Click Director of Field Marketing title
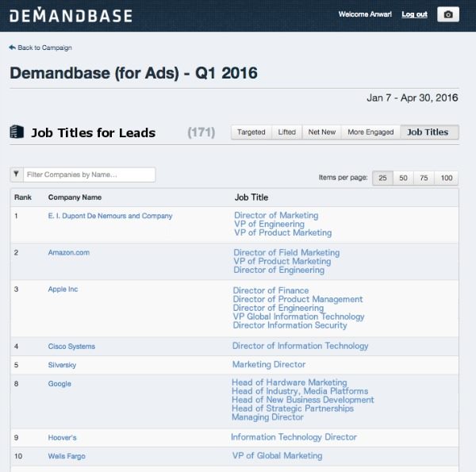The image size is (476, 472). [x=286, y=252]
